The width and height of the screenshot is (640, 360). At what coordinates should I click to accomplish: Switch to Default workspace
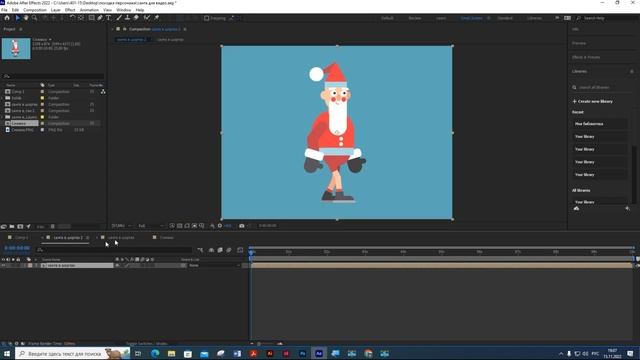(387, 18)
